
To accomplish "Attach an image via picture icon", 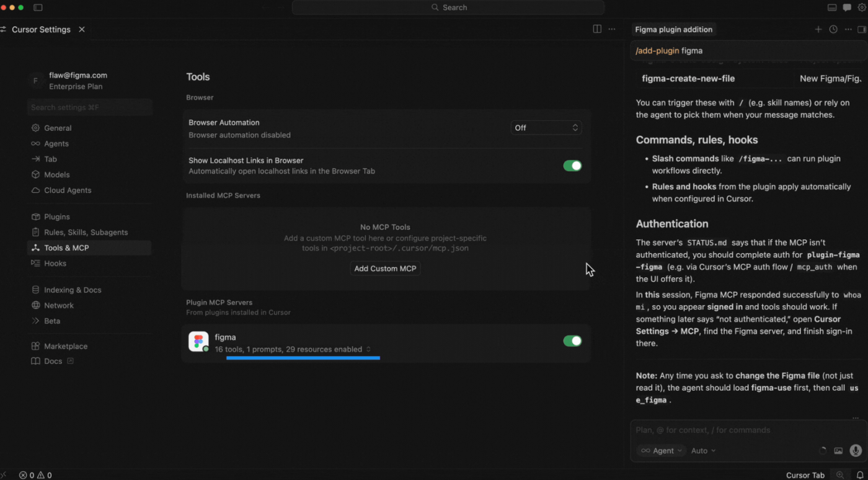I will click(x=838, y=451).
